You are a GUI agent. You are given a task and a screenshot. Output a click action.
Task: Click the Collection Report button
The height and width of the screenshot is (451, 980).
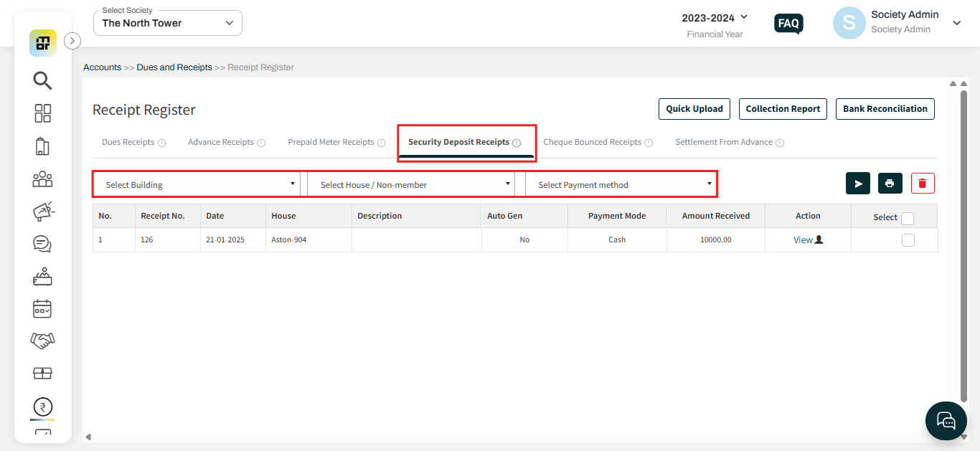coord(783,109)
